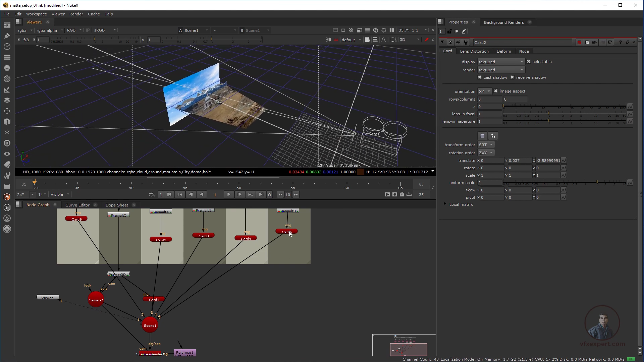Open the Render menu
The width and height of the screenshot is (644, 362).
(76, 14)
